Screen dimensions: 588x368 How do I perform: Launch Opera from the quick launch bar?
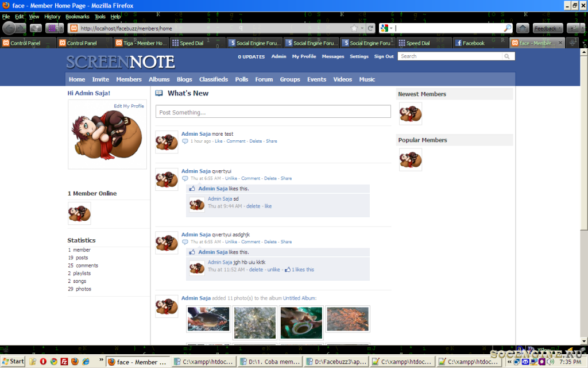click(43, 362)
